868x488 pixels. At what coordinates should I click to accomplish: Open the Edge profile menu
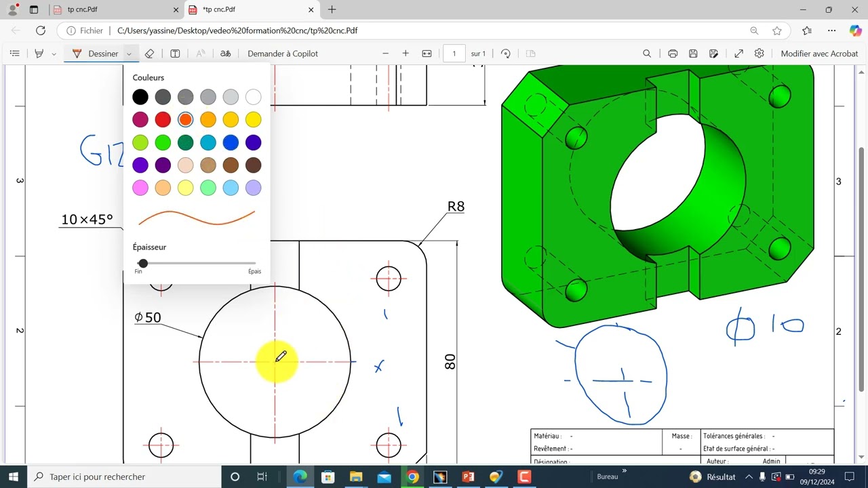[x=13, y=9]
